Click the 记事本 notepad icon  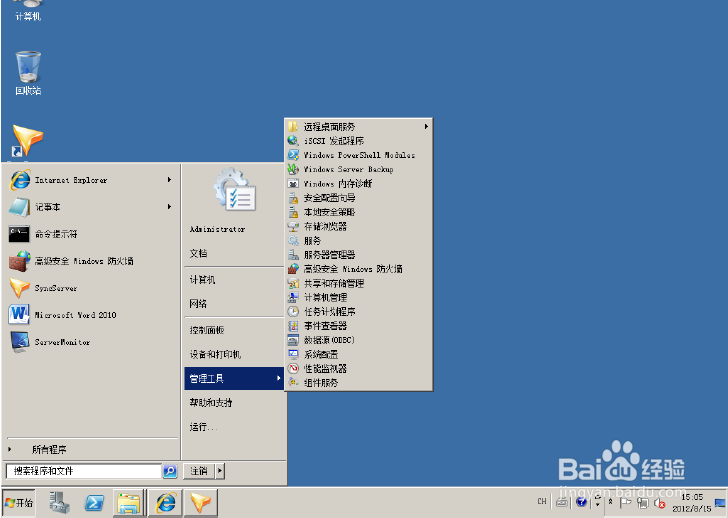(20, 207)
